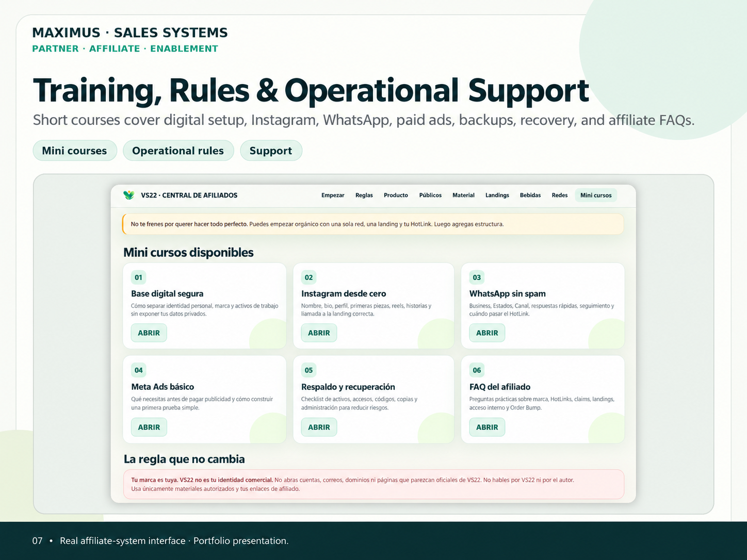The width and height of the screenshot is (747, 560).
Task: Click the 06 course number badge
Action: 477,370
